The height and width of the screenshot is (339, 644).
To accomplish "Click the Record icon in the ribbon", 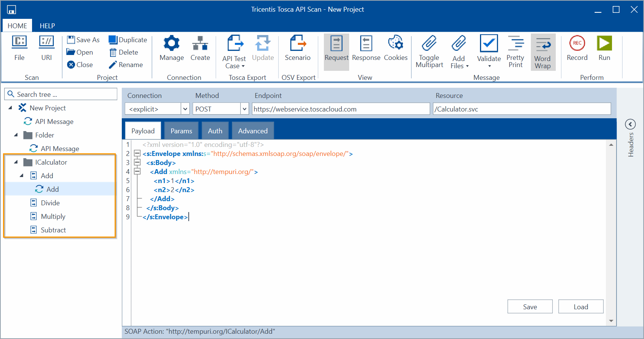I will [577, 44].
